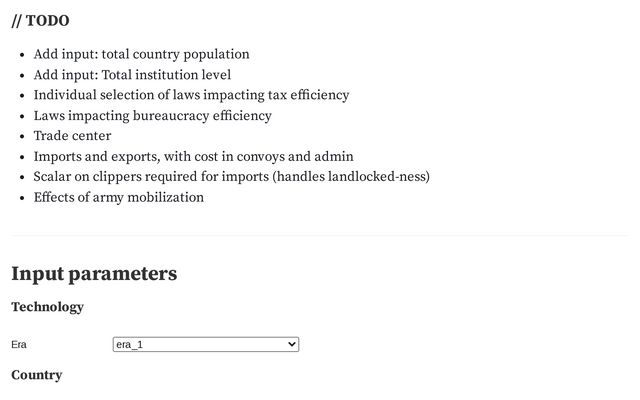Click 'Laws impacting bureaucracy efficiency' item

pyautogui.click(x=152, y=116)
